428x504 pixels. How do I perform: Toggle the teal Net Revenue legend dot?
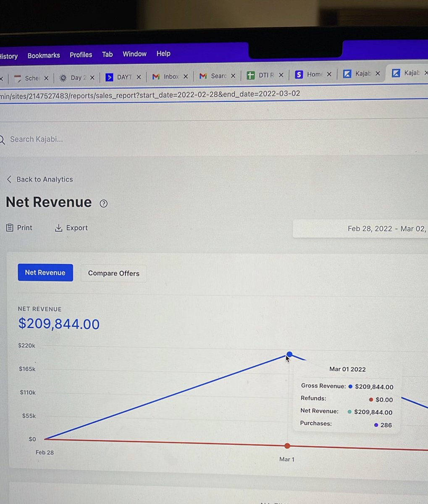(x=350, y=412)
